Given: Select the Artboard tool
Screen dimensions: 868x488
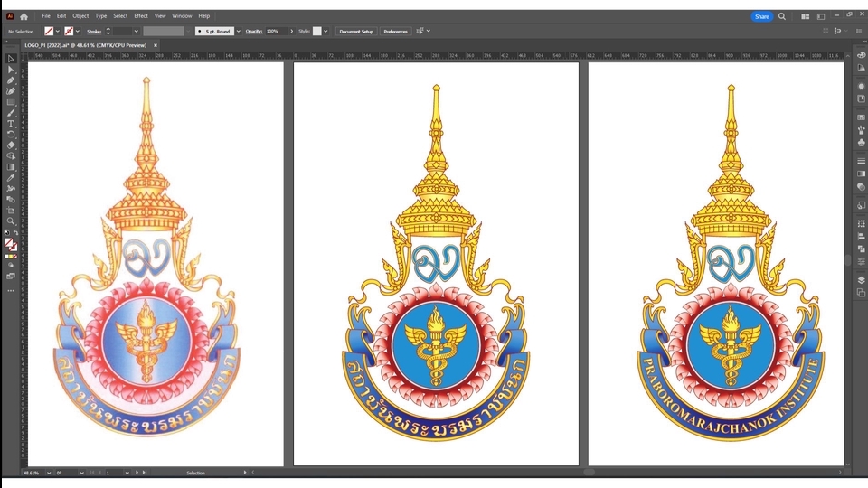Looking at the screenshot, I should 11,211.
